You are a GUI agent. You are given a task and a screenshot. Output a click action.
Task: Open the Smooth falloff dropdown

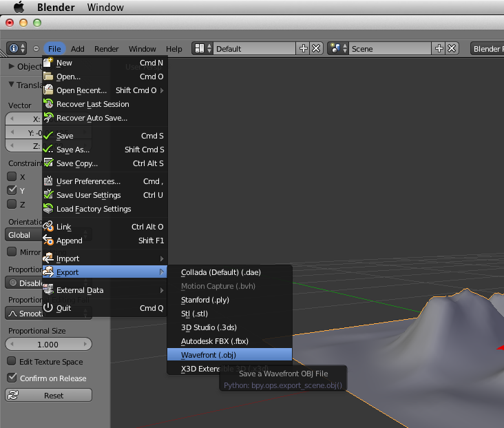[x=48, y=313]
